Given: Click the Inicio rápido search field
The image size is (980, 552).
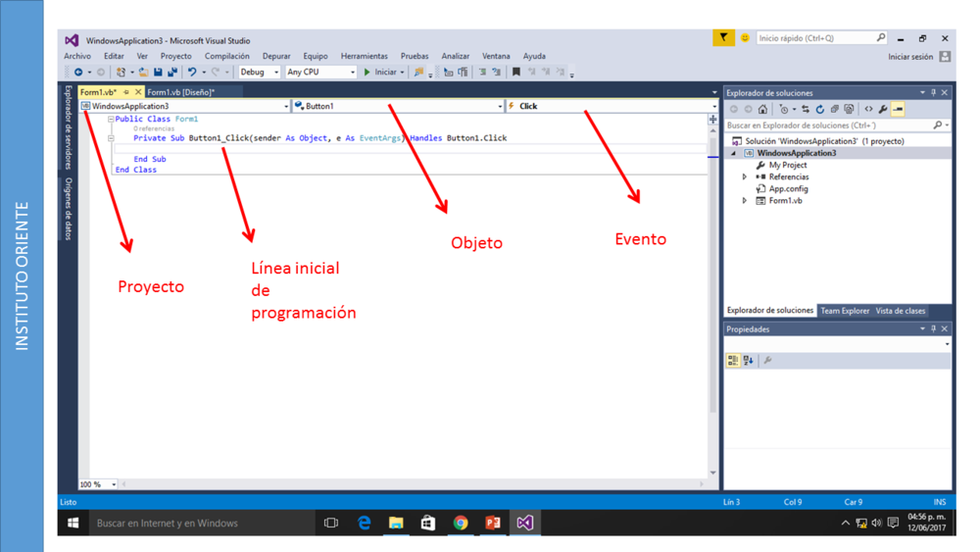Looking at the screenshot, I should click(815, 38).
